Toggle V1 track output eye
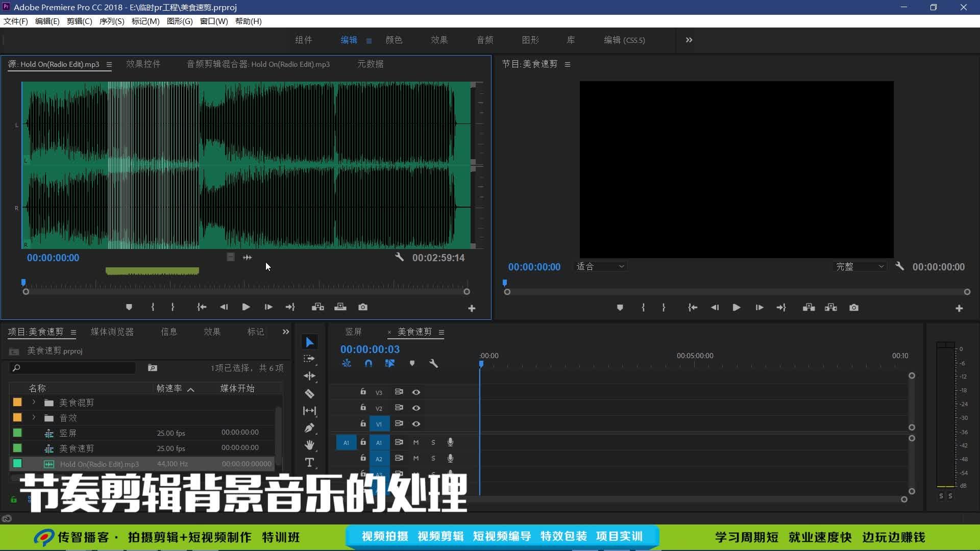980x551 pixels. coord(416,424)
